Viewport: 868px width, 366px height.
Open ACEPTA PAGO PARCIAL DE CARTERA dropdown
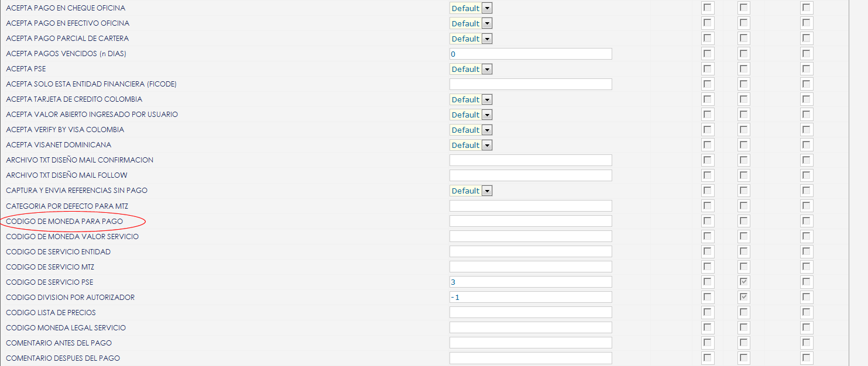click(x=471, y=39)
